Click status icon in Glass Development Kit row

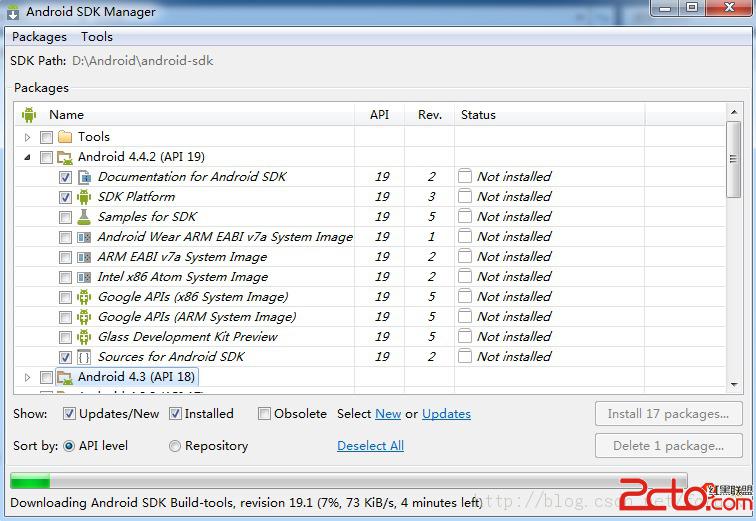[x=465, y=336]
